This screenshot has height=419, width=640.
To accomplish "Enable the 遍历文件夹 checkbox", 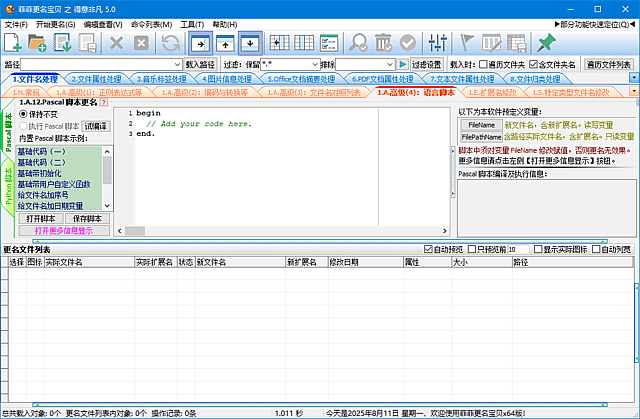I will point(482,64).
